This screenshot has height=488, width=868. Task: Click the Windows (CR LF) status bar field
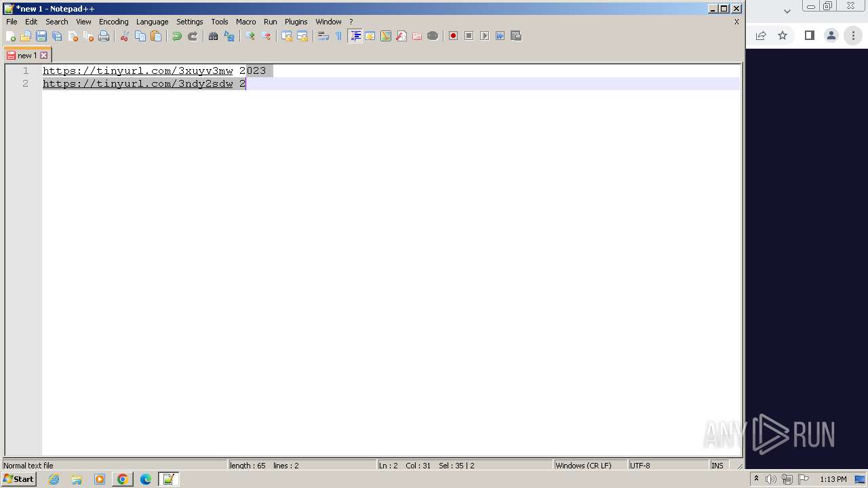(x=590, y=466)
